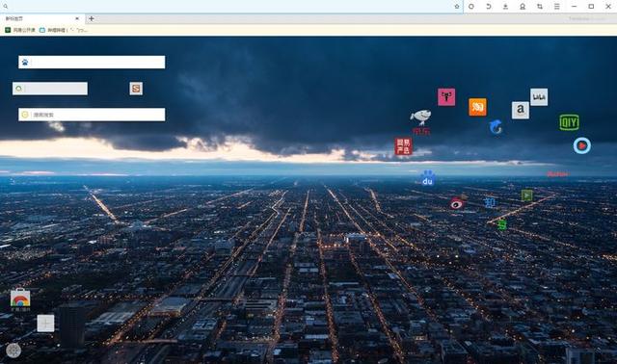This screenshot has height=364, width=617.
Task: Open the red NetEase shortcut tile
Action: click(403, 146)
